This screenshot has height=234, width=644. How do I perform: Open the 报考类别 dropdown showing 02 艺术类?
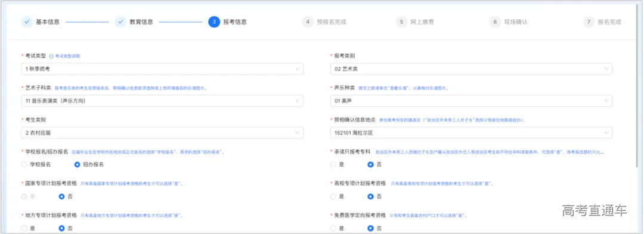471,69
